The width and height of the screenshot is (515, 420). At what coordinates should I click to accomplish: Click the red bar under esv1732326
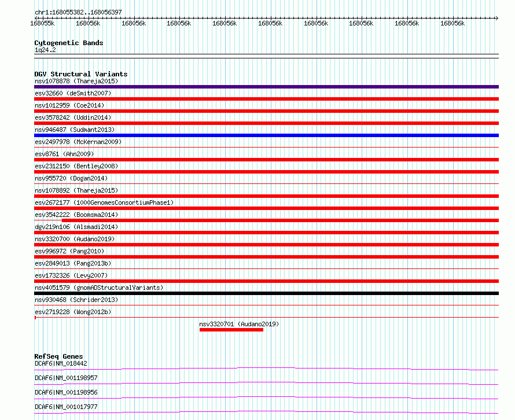click(266, 281)
